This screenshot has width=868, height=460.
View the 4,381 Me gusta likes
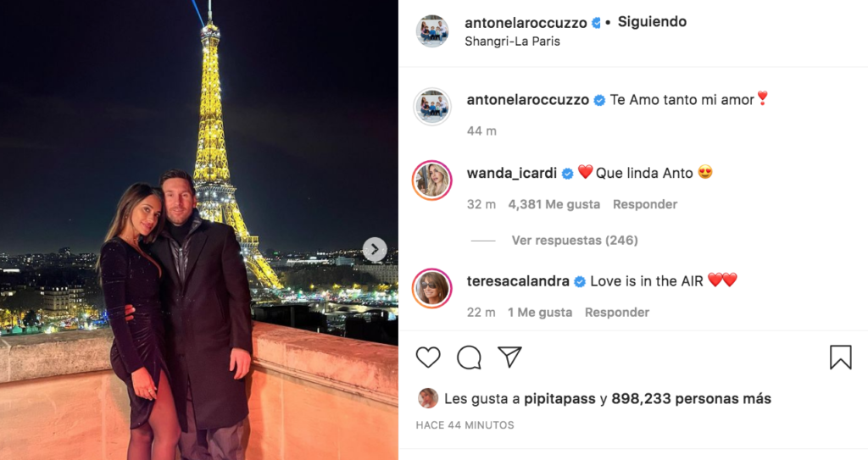(554, 204)
